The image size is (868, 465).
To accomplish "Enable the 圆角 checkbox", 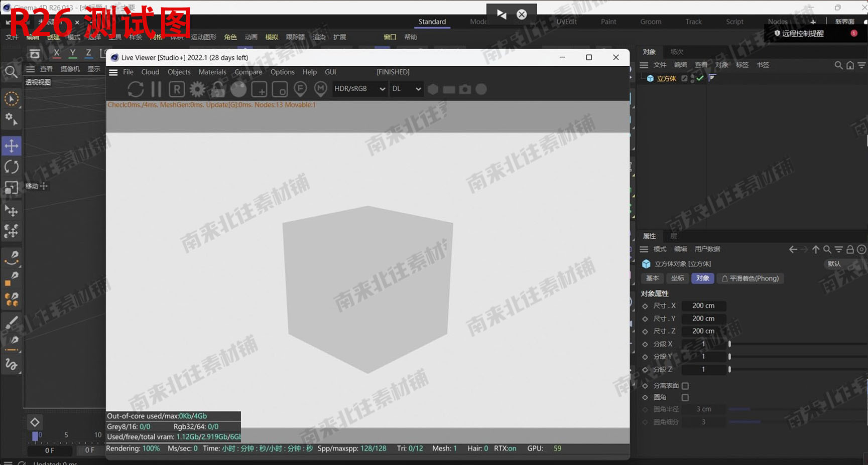I will click(685, 397).
